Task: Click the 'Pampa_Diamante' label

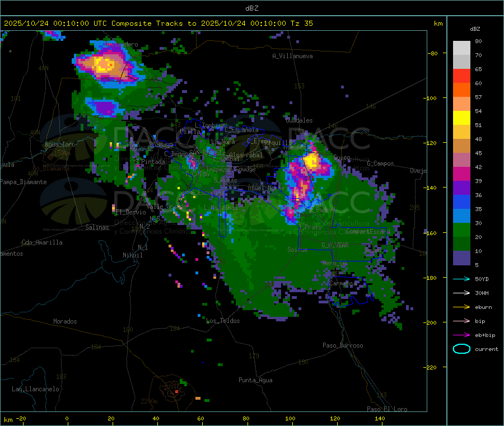Action: [24, 182]
